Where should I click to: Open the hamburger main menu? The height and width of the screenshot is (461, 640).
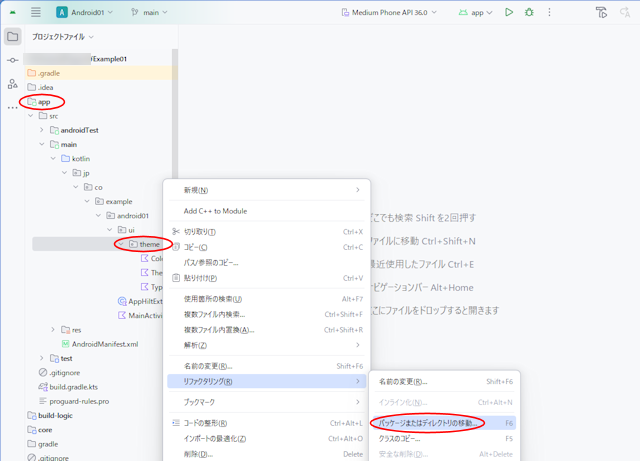[x=36, y=13]
